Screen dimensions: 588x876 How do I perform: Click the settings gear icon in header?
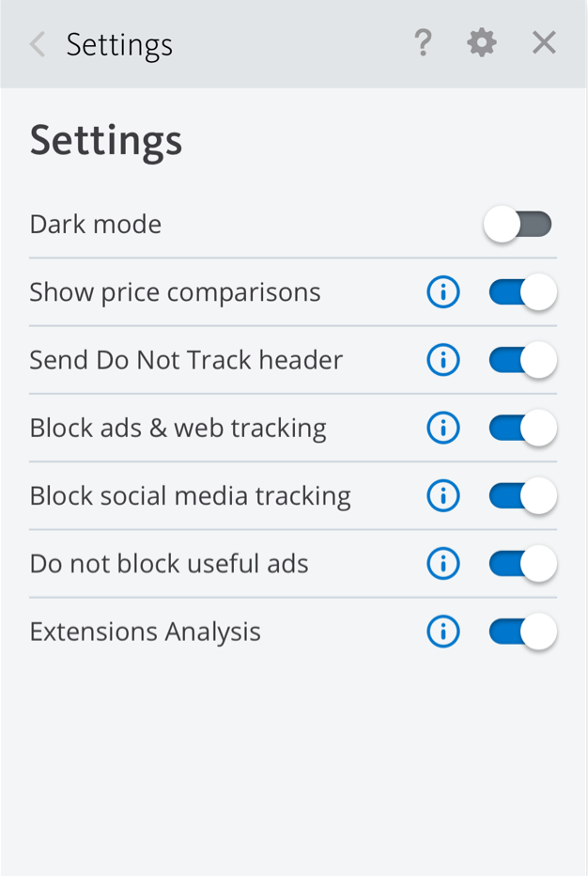pyautogui.click(x=481, y=42)
